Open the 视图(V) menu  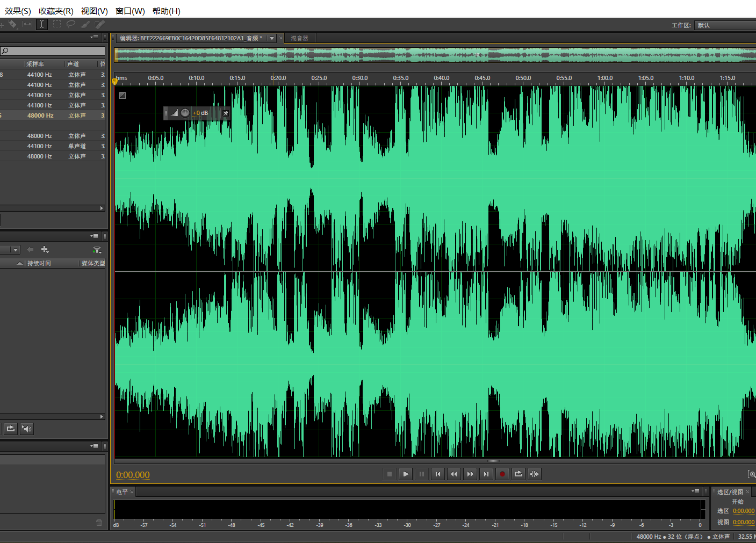(x=95, y=11)
